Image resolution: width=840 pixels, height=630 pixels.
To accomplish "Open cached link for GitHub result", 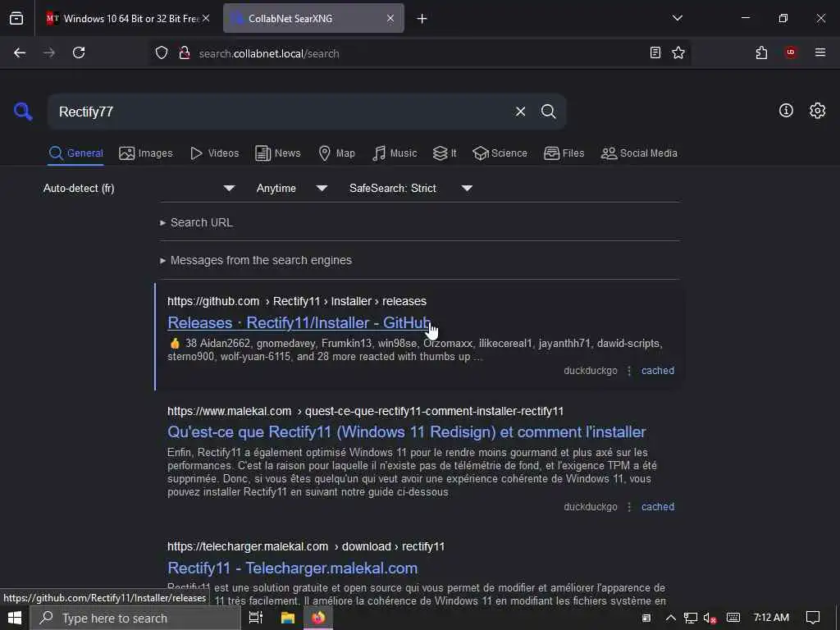I will point(657,371).
